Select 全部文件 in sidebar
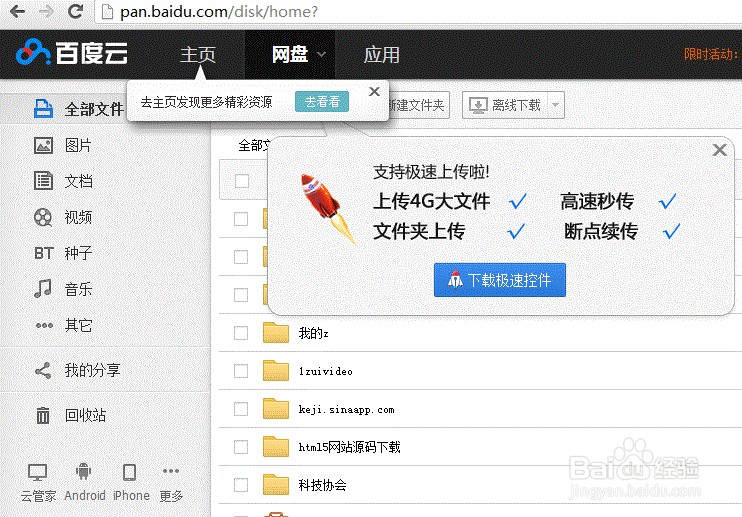 click(94, 109)
